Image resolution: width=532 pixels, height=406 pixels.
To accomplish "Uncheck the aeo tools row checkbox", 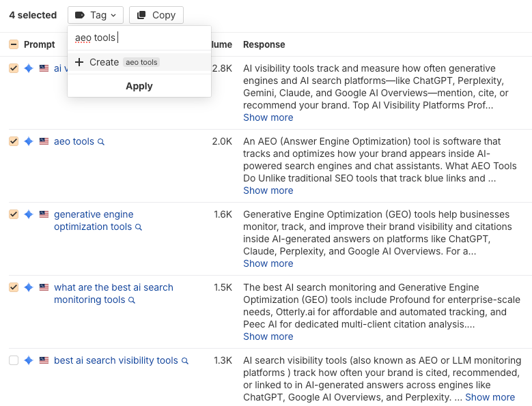I will point(14,141).
